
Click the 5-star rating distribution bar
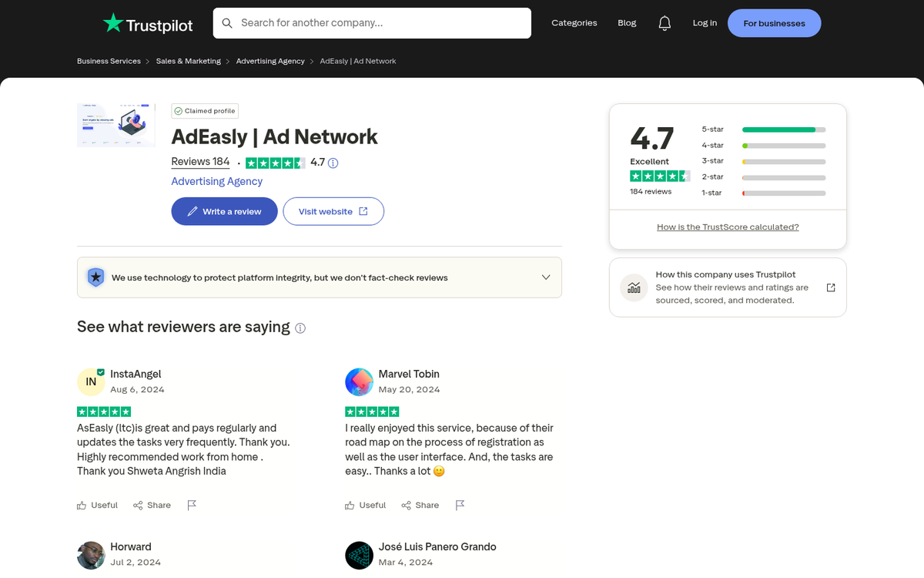point(783,129)
